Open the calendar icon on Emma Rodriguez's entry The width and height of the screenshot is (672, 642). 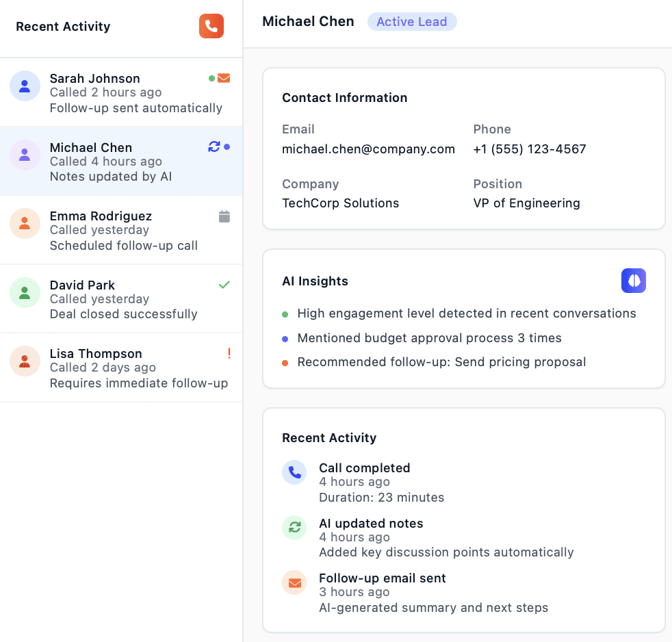tap(224, 216)
